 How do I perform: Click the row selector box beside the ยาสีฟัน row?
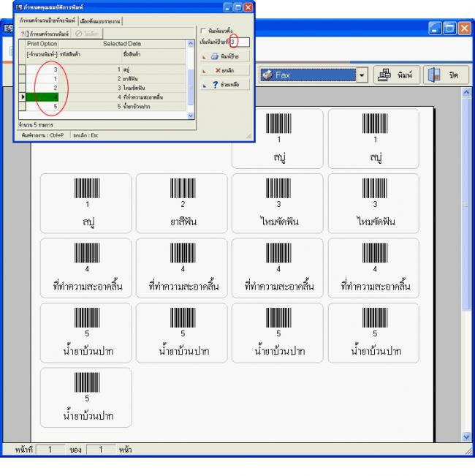pyautogui.click(x=22, y=79)
